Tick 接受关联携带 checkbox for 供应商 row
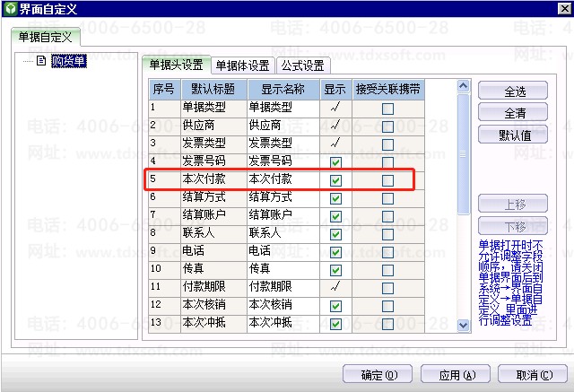574x392 pixels. pyautogui.click(x=387, y=126)
